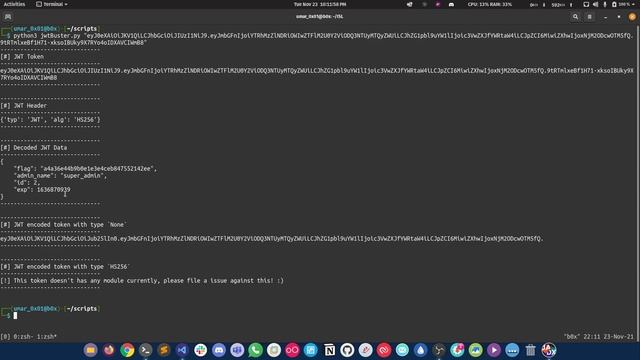Launch Firefox from the dock

[109, 350]
